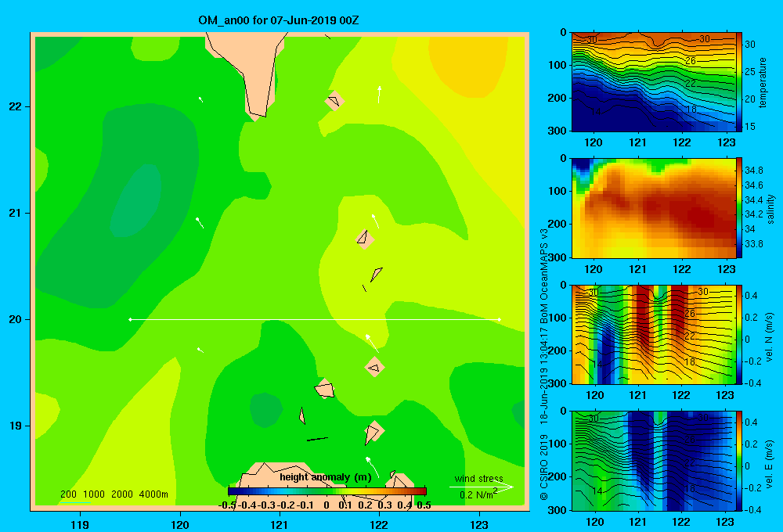This screenshot has width=783, height=532.
Task: Click latitude label 21 on map axis
Action: (16, 213)
